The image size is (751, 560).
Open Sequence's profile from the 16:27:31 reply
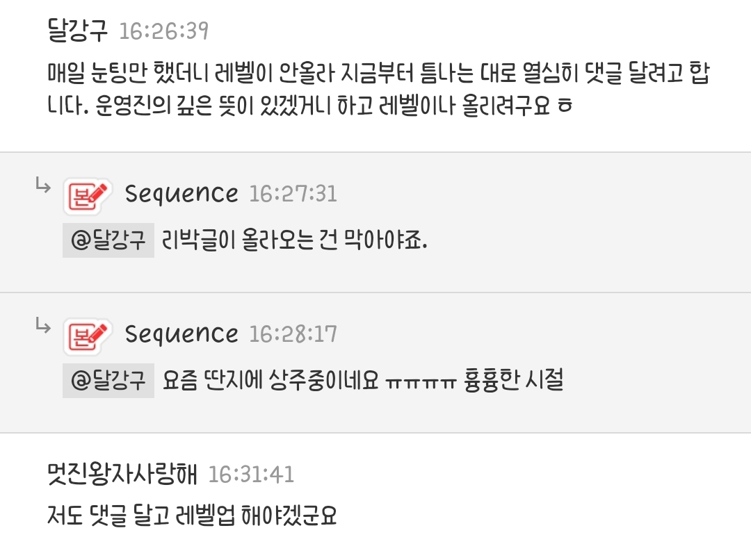tap(181, 195)
